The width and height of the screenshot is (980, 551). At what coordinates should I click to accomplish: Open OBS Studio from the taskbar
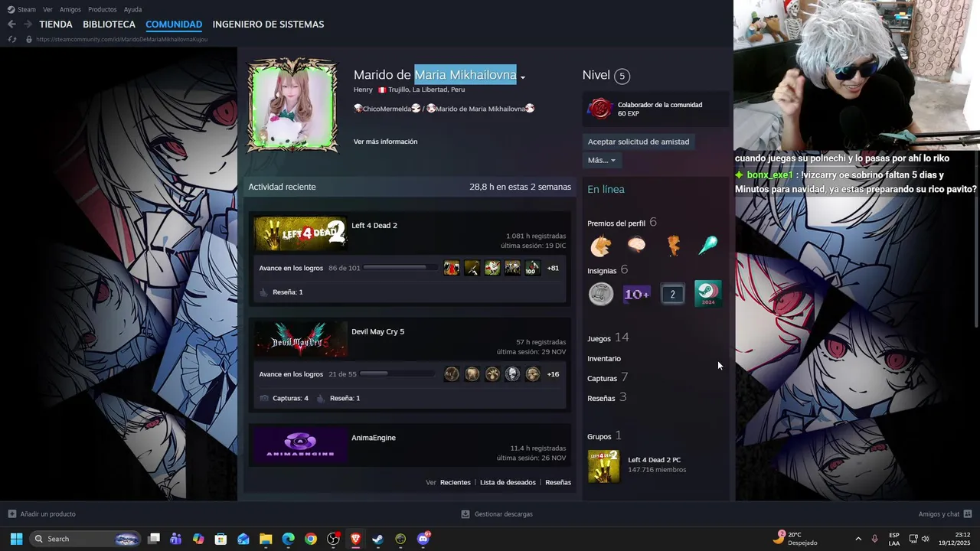coord(333,539)
